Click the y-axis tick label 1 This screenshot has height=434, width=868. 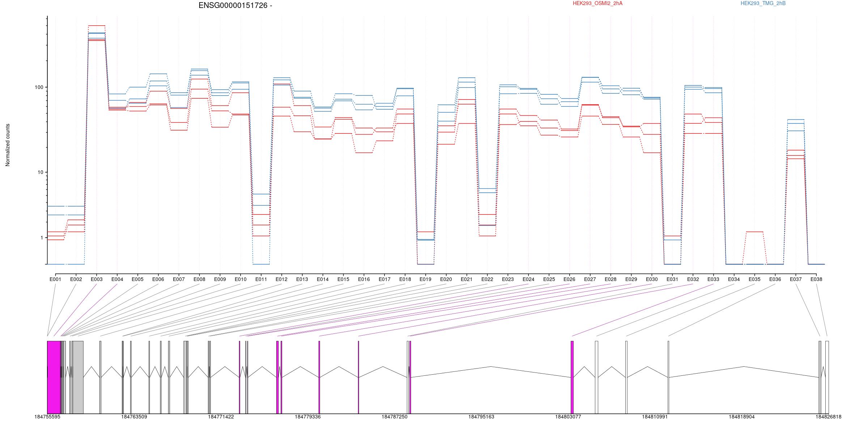(42, 238)
